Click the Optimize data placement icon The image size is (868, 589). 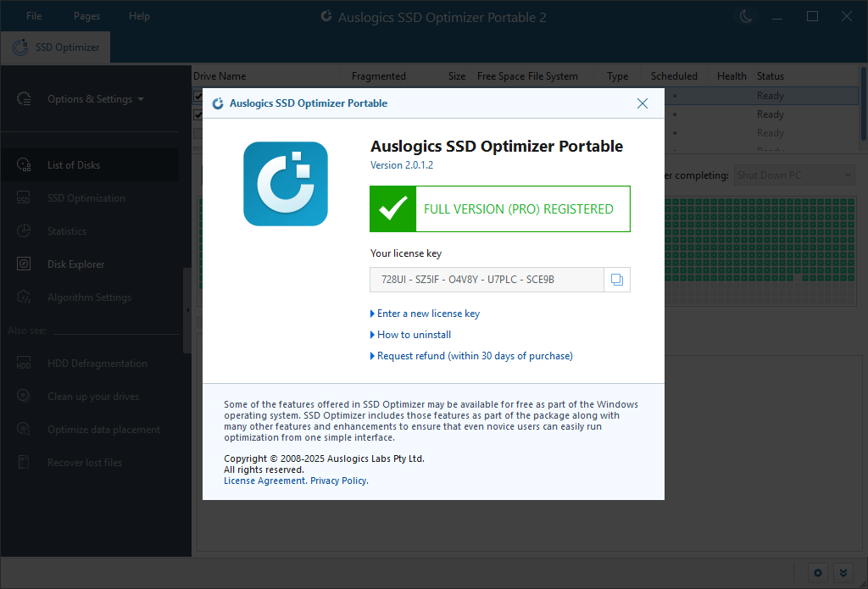[x=24, y=429]
